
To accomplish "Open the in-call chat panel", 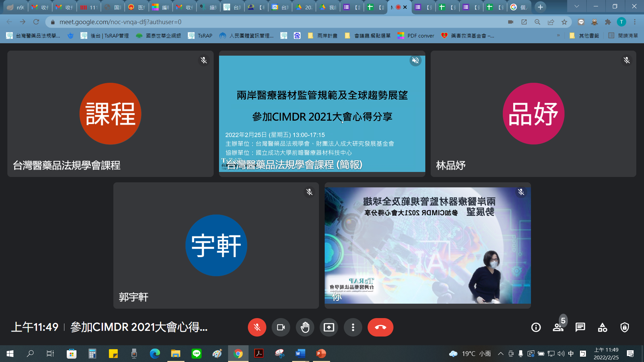I will (x=580, y=327).
